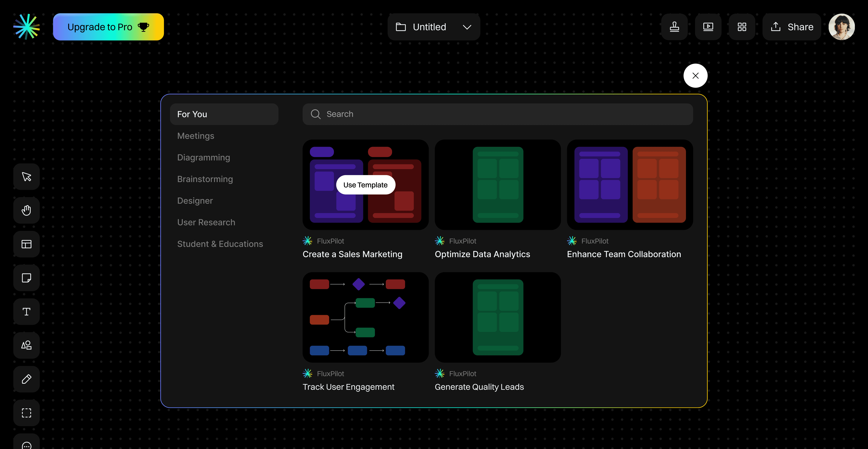868x449 pixels.
Task: Click the Share button
Action: (791, 27)
